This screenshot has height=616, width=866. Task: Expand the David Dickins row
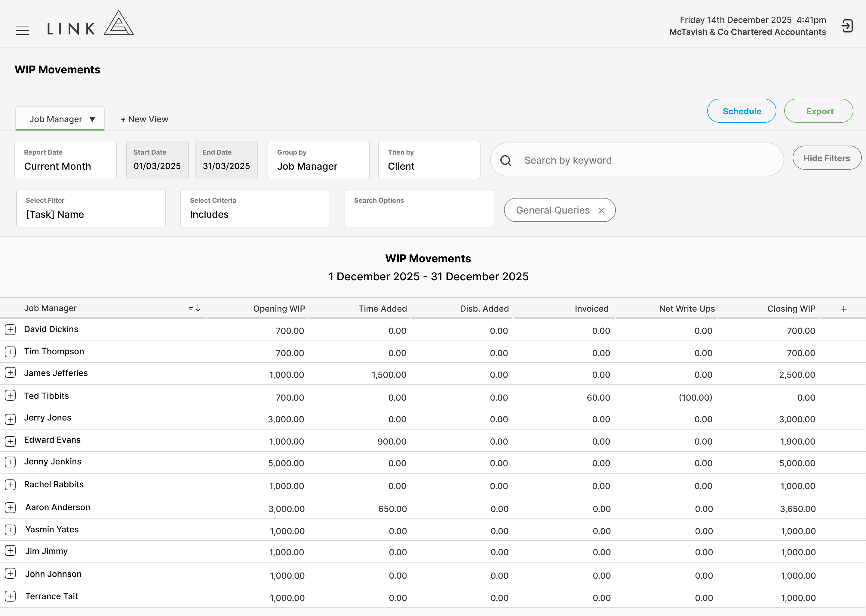point(10,329)
